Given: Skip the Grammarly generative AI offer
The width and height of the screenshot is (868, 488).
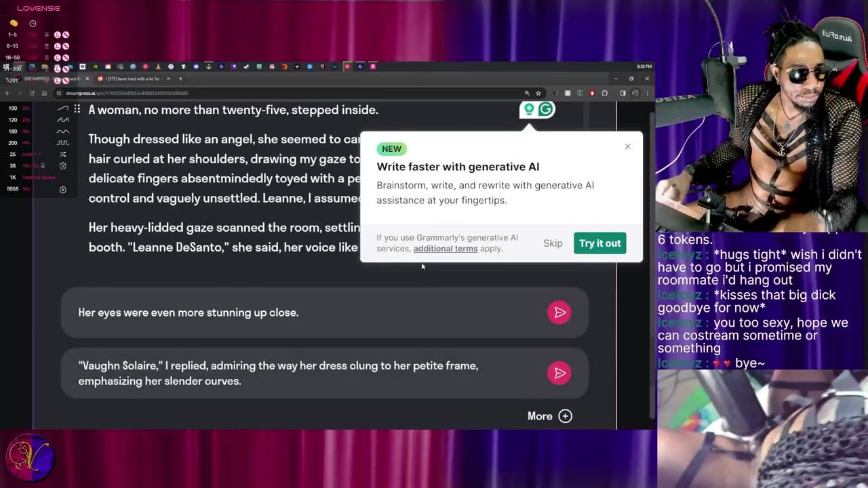Looking at the screenshot, I should point(553,243).
